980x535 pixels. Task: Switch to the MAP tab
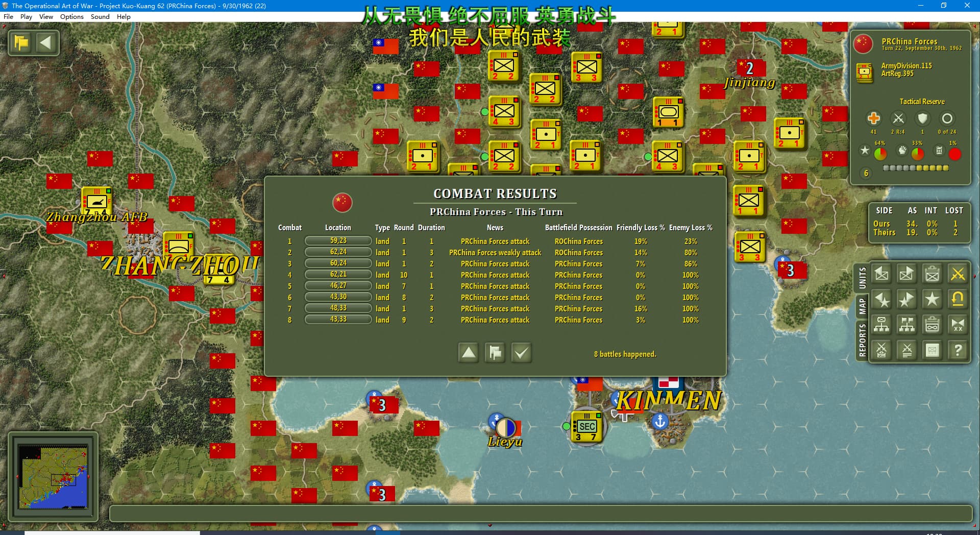[862, 306]
